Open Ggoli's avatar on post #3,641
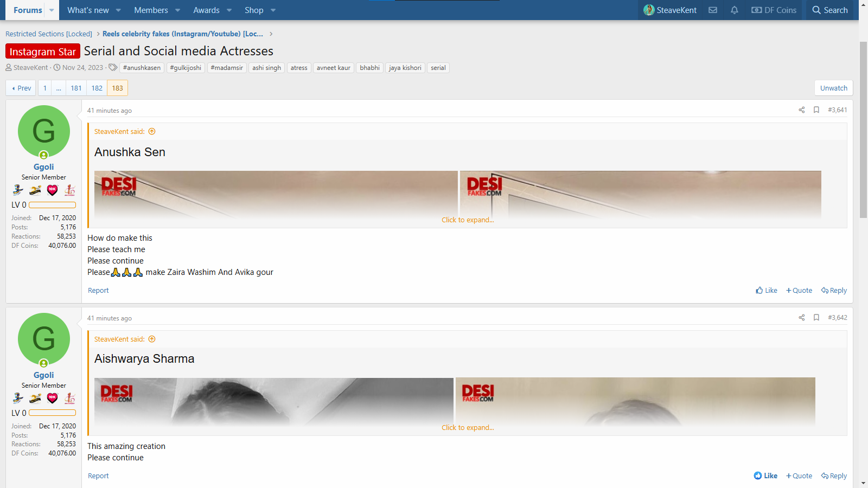868x488 pixels. [x=44, y=131]
